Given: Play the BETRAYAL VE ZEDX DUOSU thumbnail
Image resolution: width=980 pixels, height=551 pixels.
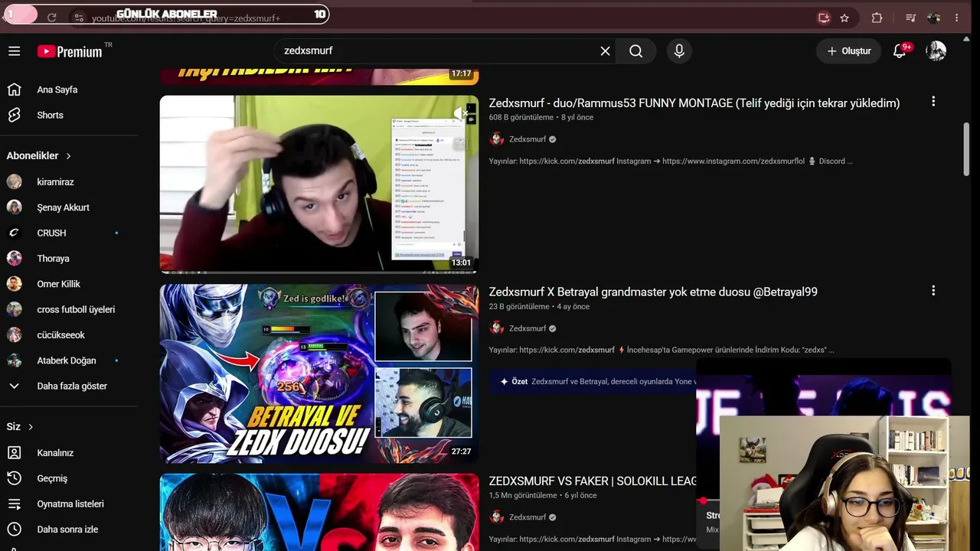Looking at the screenshot, I should point(319,373).
